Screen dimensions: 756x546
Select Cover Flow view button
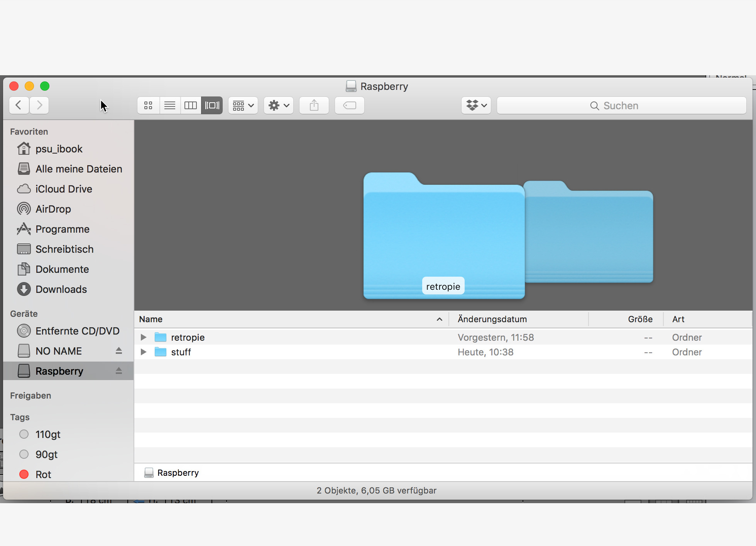tap(212, 105)
